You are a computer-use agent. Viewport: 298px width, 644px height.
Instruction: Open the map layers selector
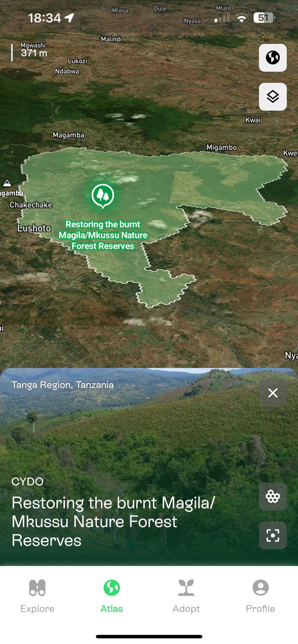click(x=273, y=97)
